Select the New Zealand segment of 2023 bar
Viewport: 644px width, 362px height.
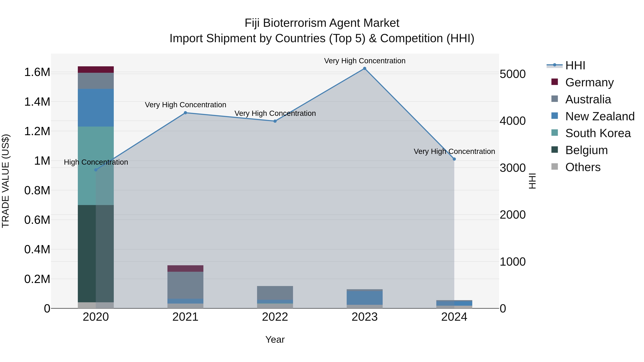365,298
